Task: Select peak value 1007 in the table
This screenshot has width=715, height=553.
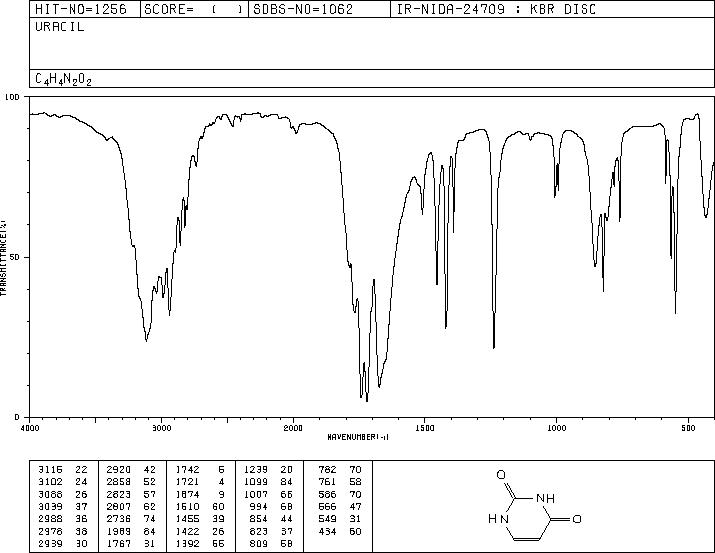Action: pyautogui.click(x=256, y=494)
